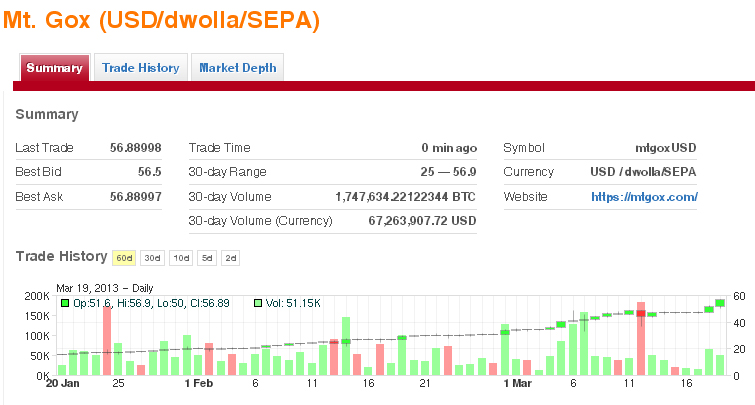The image size is (755, 405).
Task: Click the Op:51.6, Hi:56.9 OHLC legend text
Action: coord(151,303)
